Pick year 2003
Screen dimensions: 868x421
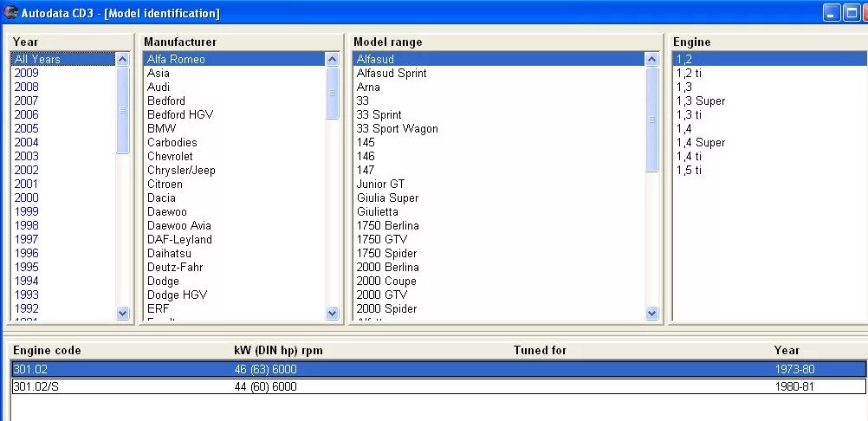point(27,156)
